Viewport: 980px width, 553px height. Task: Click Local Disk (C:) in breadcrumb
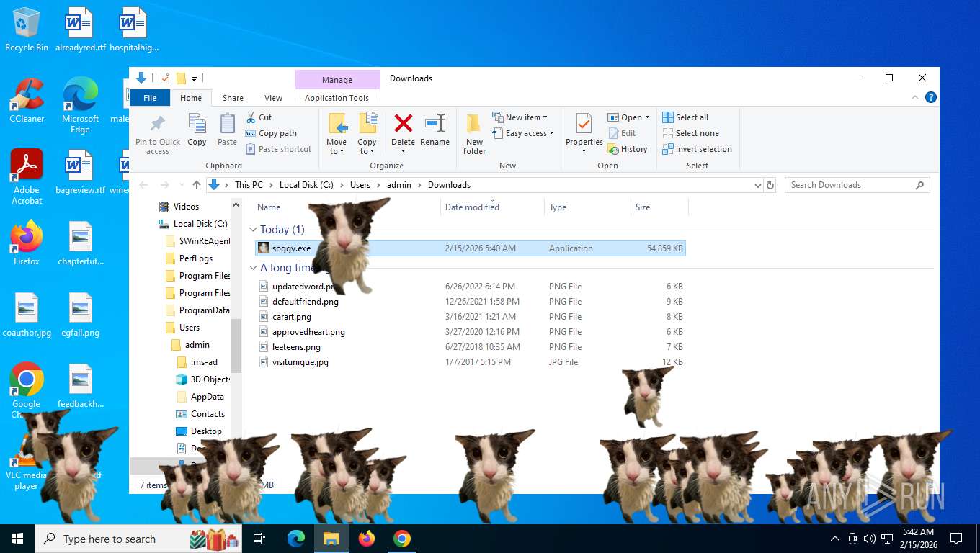(306, 185)
